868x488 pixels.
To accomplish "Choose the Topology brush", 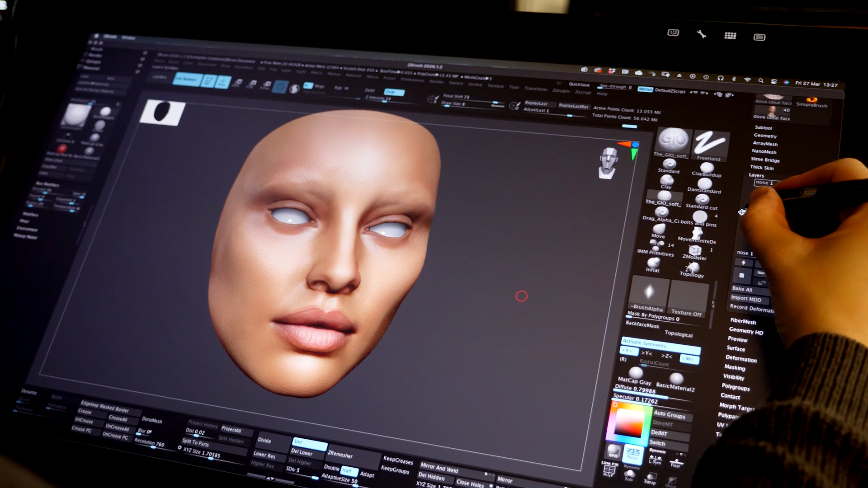I will click(692, 270).
